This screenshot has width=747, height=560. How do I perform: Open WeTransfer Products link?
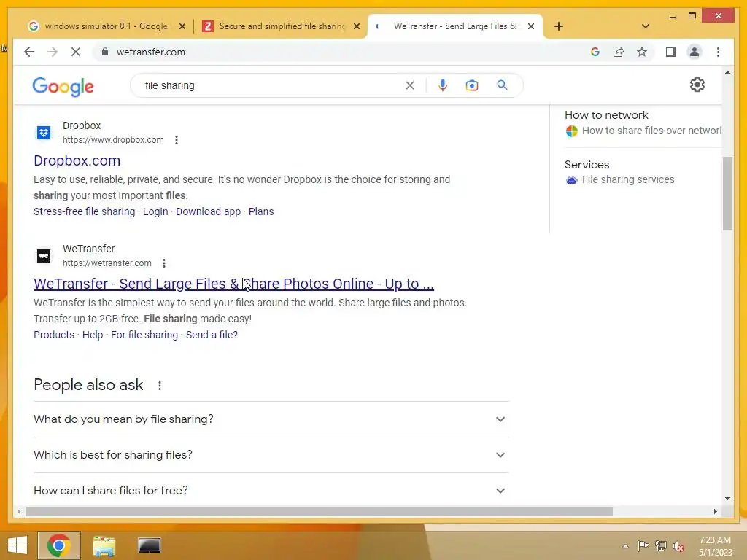(54, 335)
